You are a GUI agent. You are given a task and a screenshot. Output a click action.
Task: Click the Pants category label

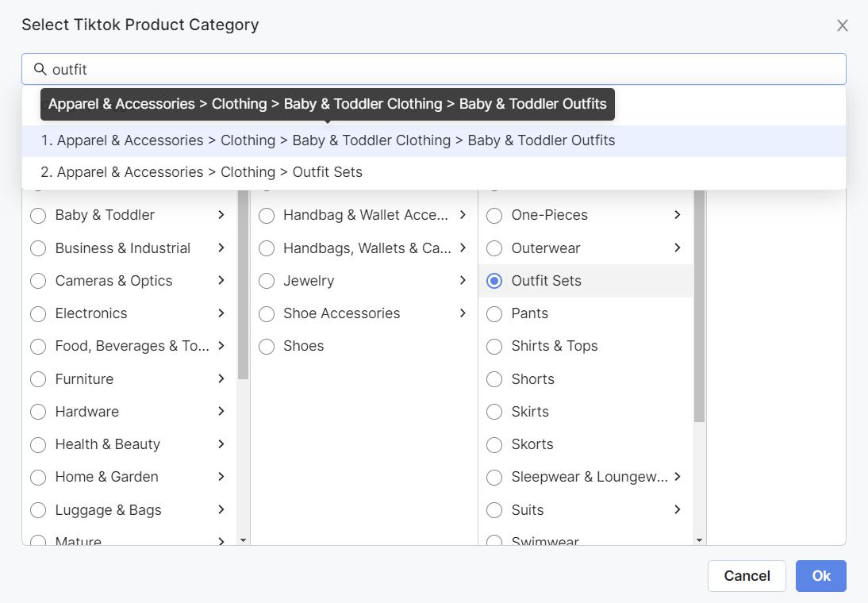(530, 313)
